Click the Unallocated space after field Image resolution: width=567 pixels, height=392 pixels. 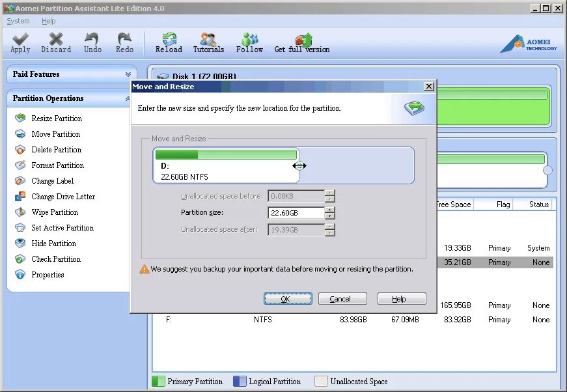[296, 230]
